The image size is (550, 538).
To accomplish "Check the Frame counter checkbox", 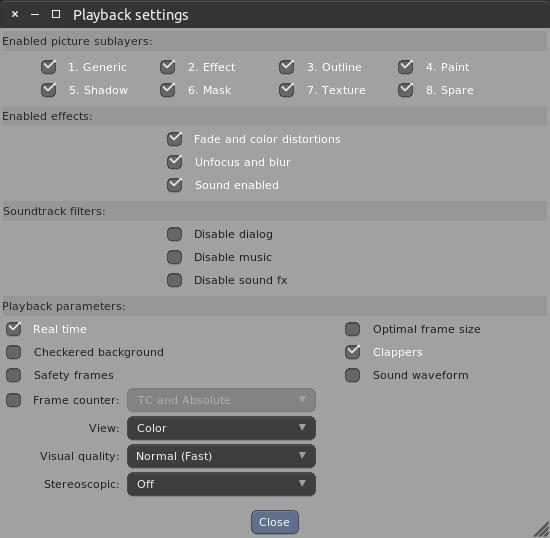I will [x=13, y=400].
